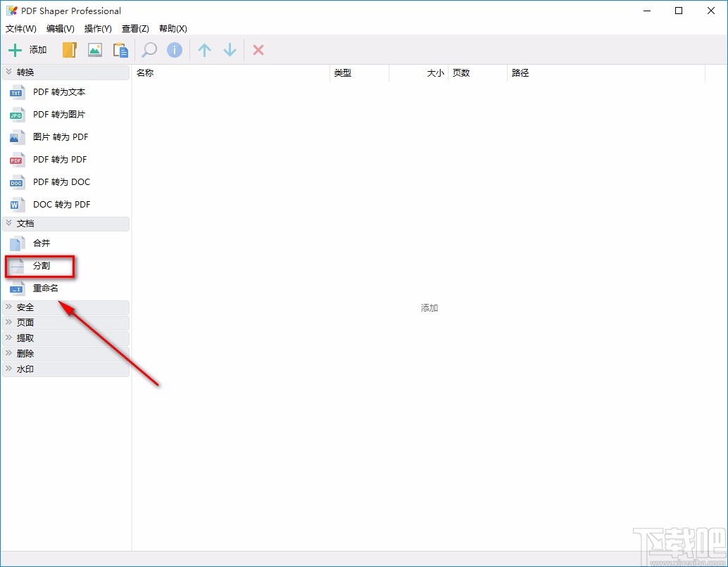This screenshot has width=728, height=567.
Task: Minimize the PDF Shaper window
Action: [647, 11]
